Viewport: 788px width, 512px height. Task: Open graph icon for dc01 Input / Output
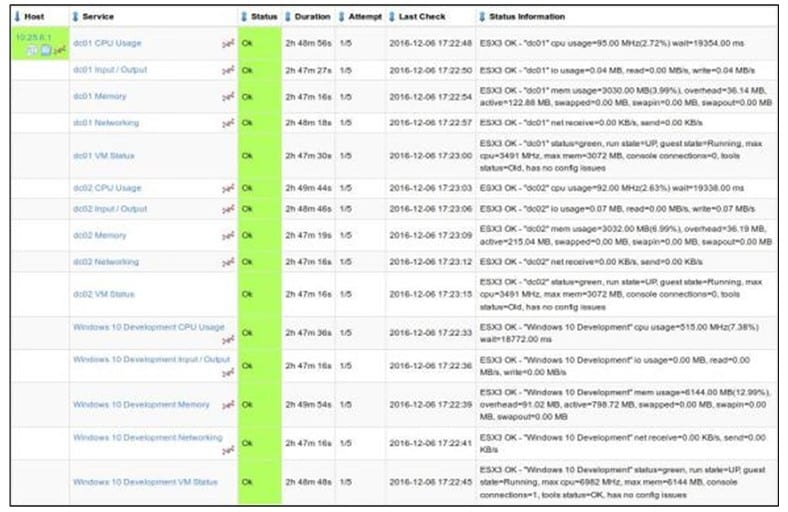coord(228,71)
